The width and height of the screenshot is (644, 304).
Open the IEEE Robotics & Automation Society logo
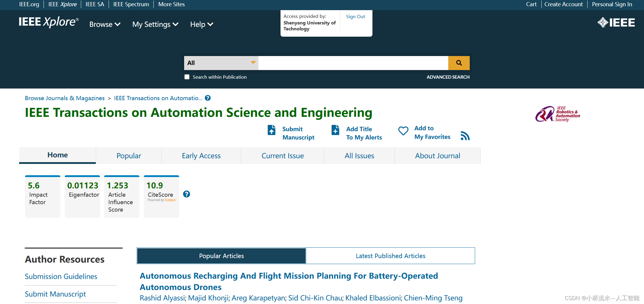(557, 114)
